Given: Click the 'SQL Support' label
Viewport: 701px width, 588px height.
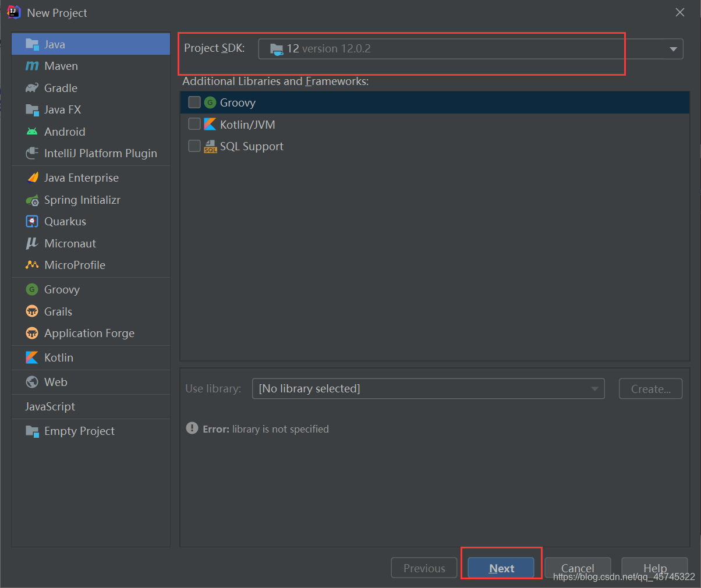Looking at the screenshot, I should coord(252,146).
